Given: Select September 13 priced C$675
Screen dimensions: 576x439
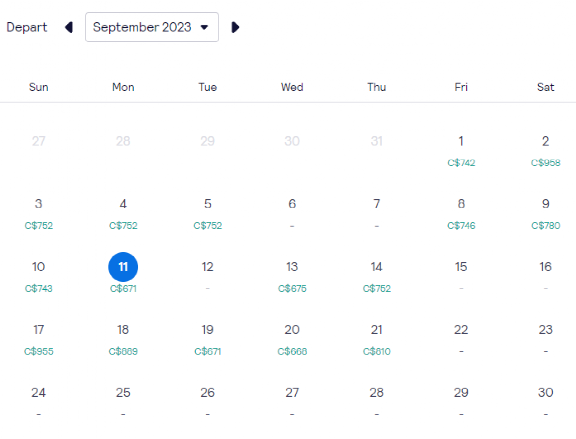Looking at the screenshot, I should coord(292,277).
